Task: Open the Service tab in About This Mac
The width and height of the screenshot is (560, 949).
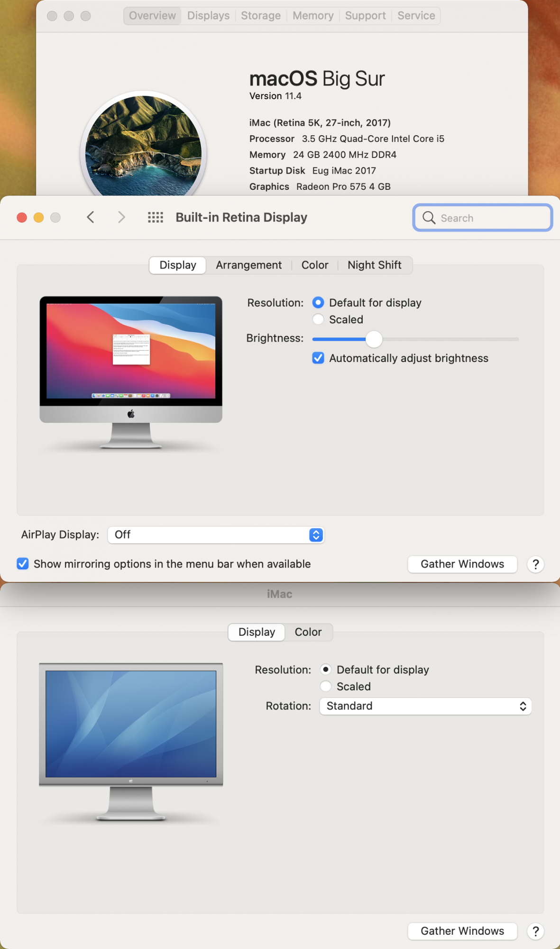Action: click(x=416, y=16)
